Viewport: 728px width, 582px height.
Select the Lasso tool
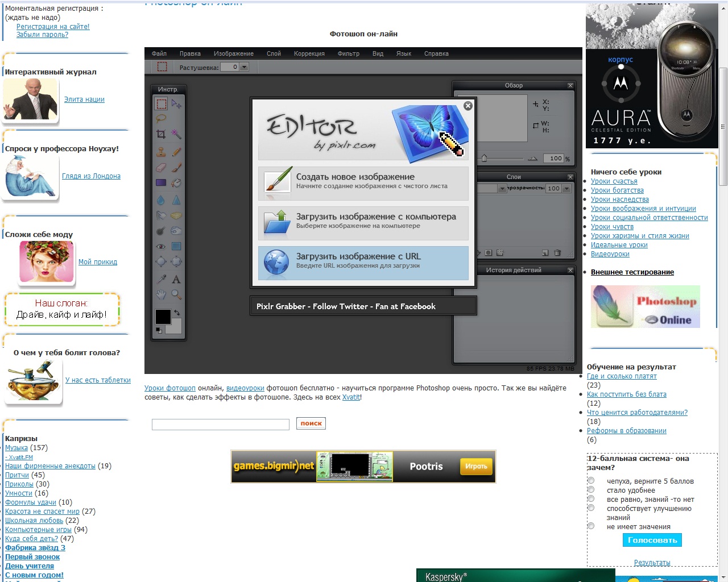tap(161, 119)
